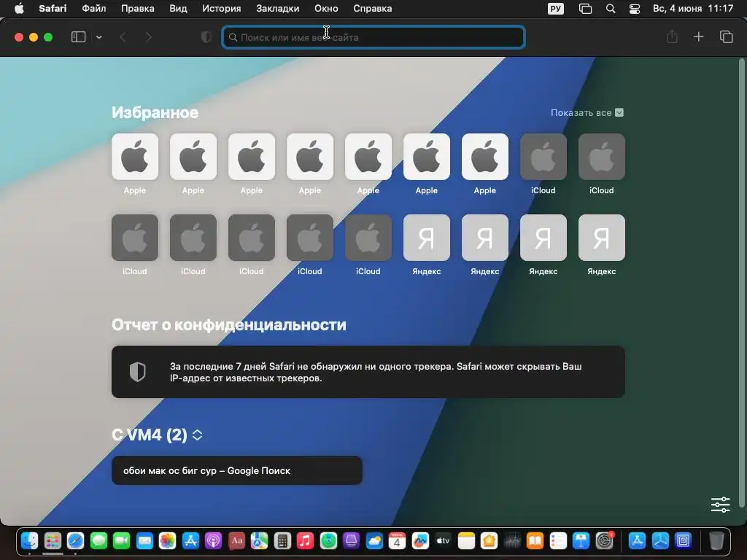Open the Закладки menu
The image size is (747, 560).
point(278,9)
